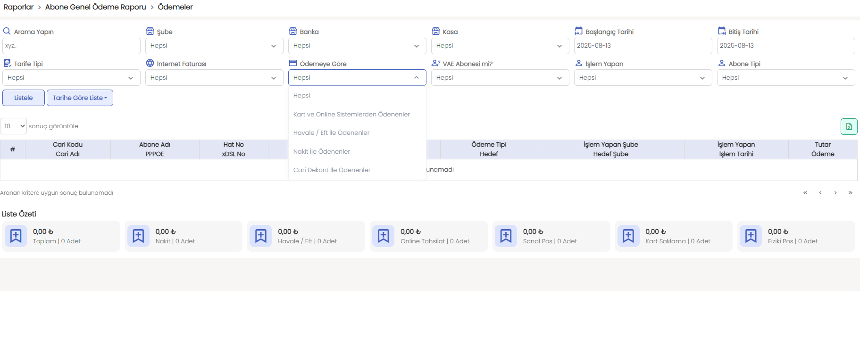Click the Kart Saklama bookmark icon
The image size is (868, 364).
coord(628,236)
